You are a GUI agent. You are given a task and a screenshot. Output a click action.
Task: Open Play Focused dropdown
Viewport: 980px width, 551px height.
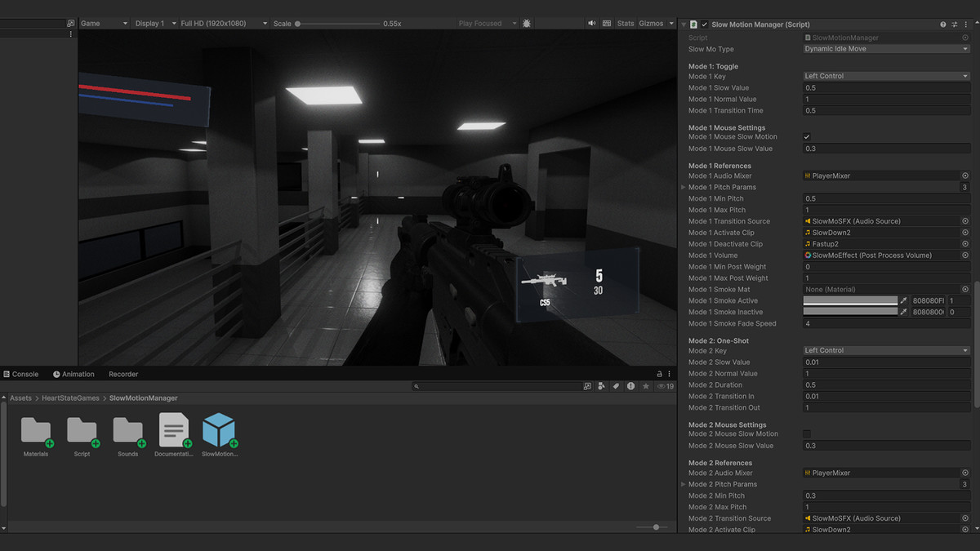click(487, 24)
